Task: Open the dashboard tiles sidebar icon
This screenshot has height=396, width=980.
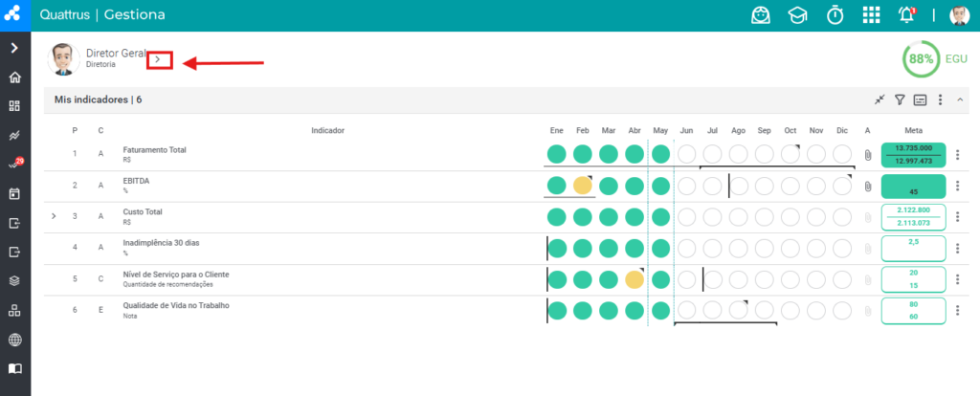Action: pos(15,106)
